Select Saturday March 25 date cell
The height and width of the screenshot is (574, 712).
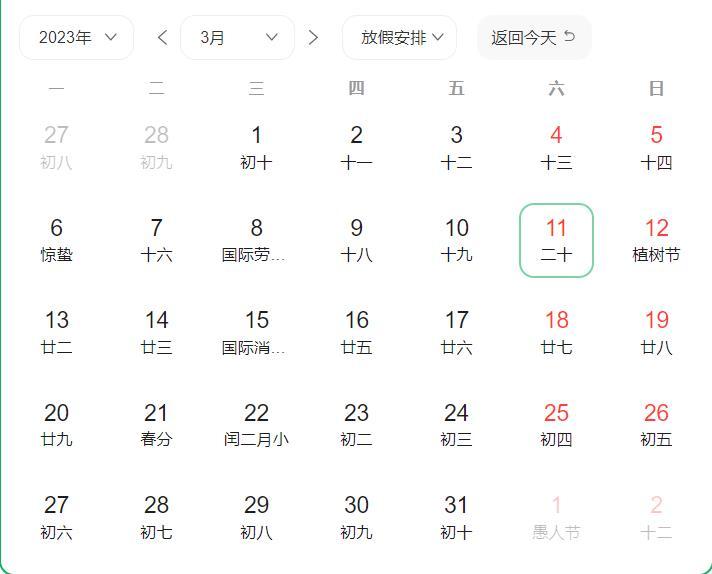click(556, 425)
